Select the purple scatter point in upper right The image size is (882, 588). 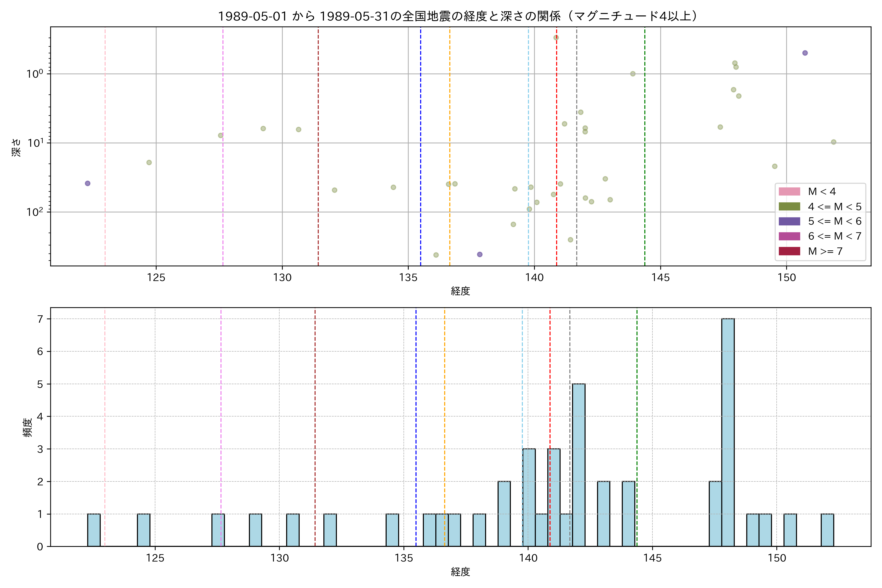[x=805, y=53]
